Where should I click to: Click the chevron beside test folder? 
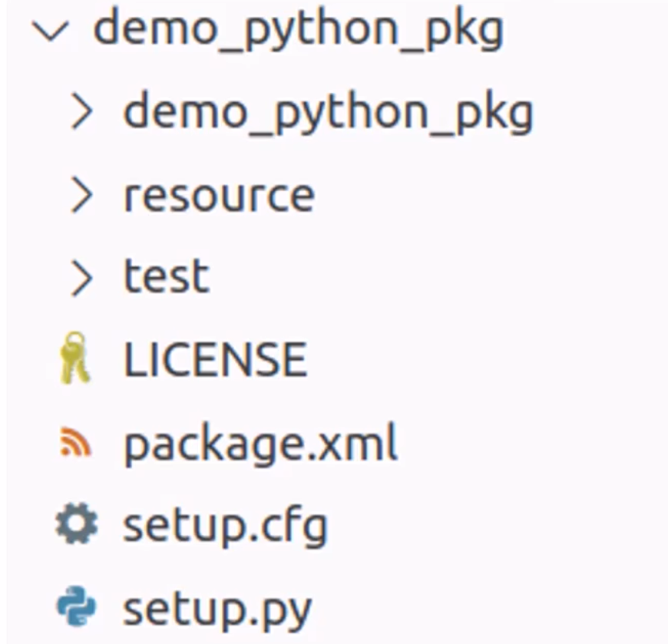(x=81, y=278)
